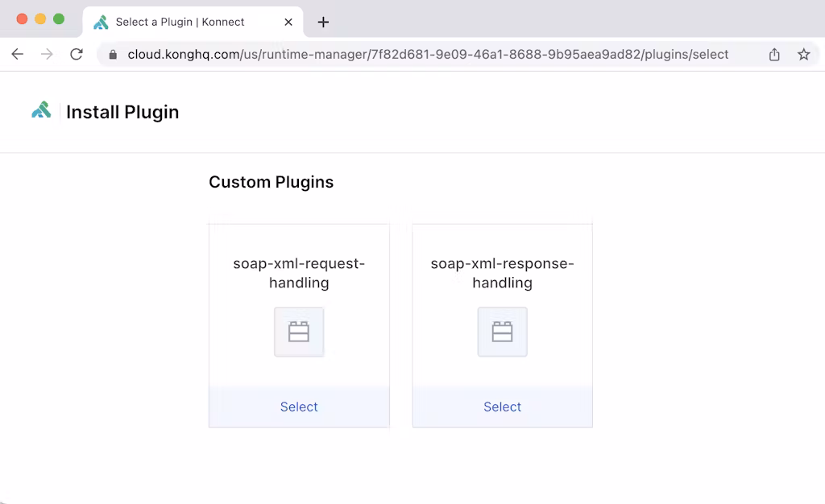Switch to the Select a Plugin tab
Image resolution: width=825 pixels, height=504 pixels.
pos(180,22)
